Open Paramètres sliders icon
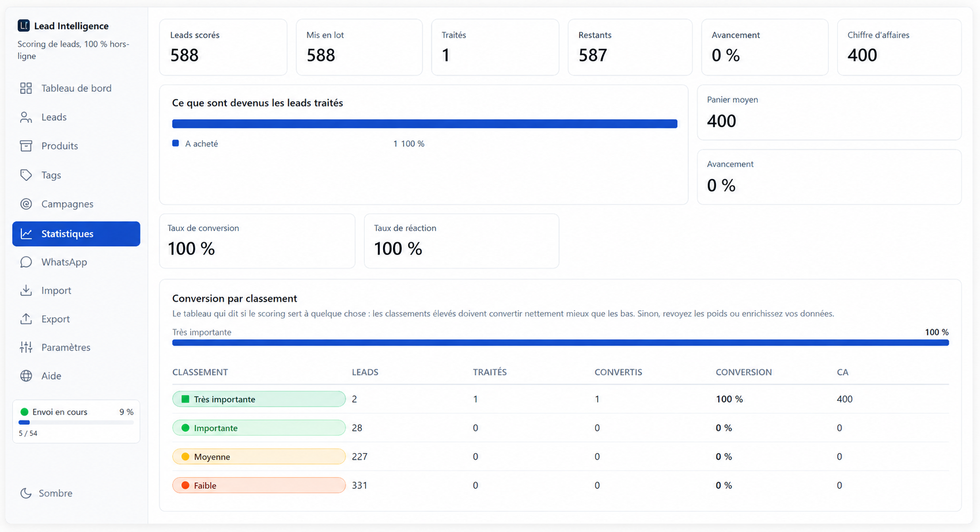 point(26,347)
